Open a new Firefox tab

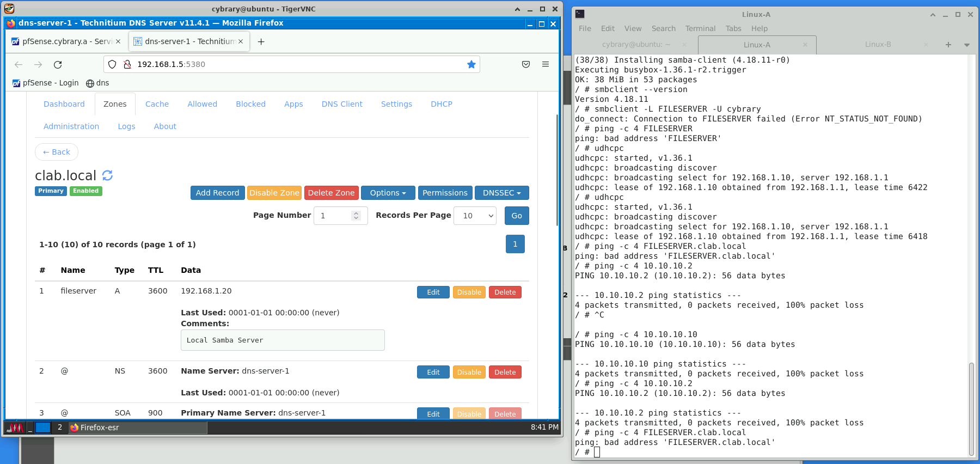click(x=261, y=41)
